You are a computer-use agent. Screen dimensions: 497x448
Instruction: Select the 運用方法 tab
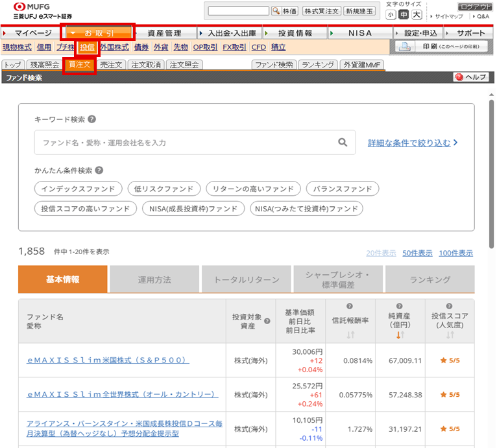pyautogui.click(x=154, y=280)
